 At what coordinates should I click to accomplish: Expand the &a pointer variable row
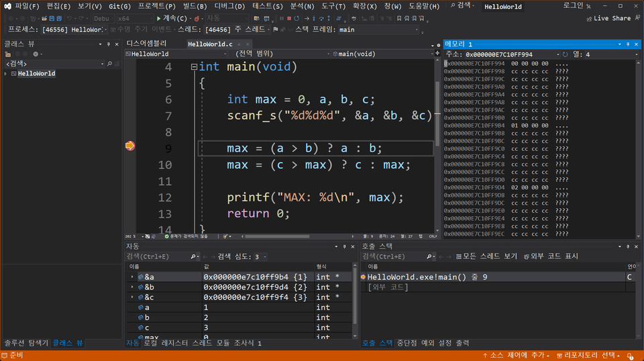132,276
